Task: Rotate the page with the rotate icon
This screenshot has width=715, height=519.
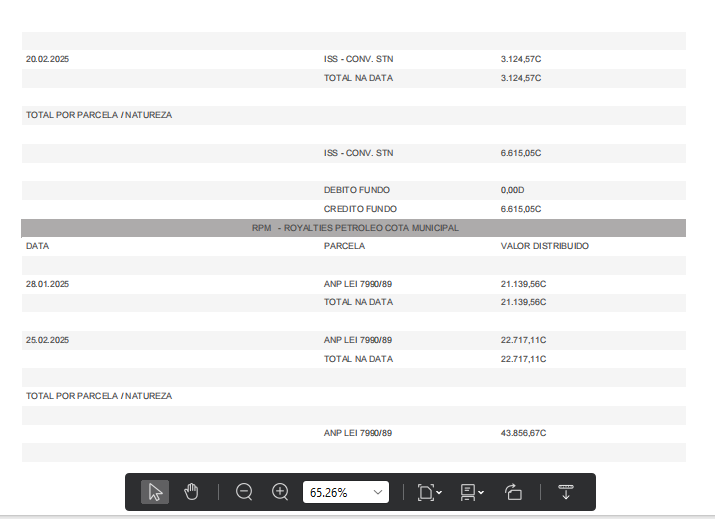Action: pos(513,492)
